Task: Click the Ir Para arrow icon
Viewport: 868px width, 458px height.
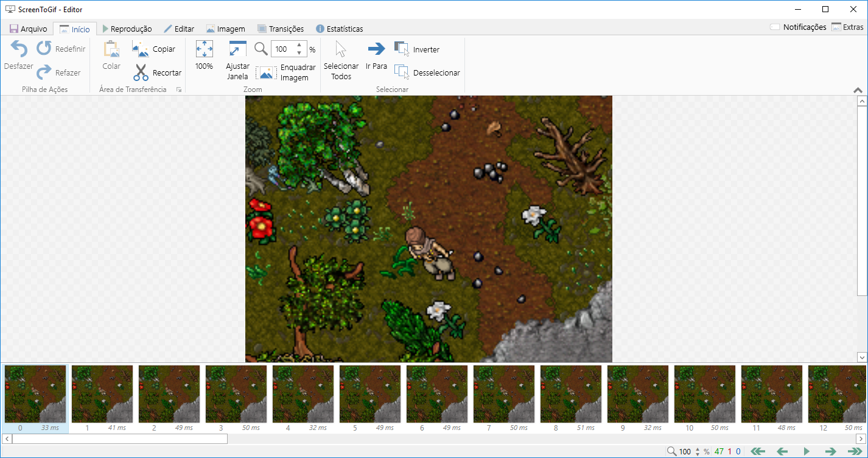Action: tap(376, 49)
